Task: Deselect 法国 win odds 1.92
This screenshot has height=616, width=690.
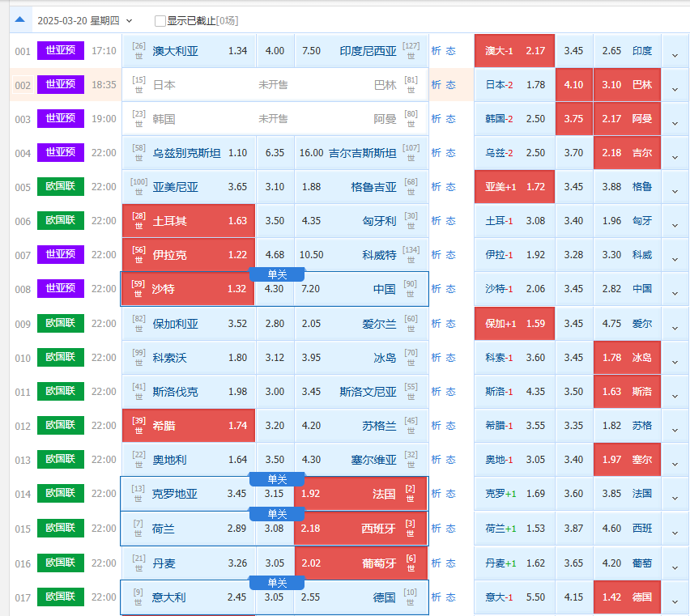Action: pyautogui.click(x=360, y=494)
